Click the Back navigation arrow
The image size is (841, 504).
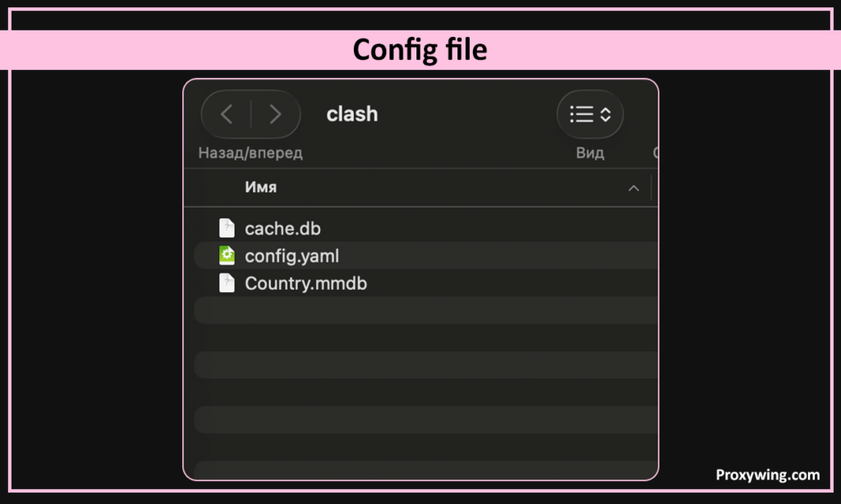tap(227, 114)
